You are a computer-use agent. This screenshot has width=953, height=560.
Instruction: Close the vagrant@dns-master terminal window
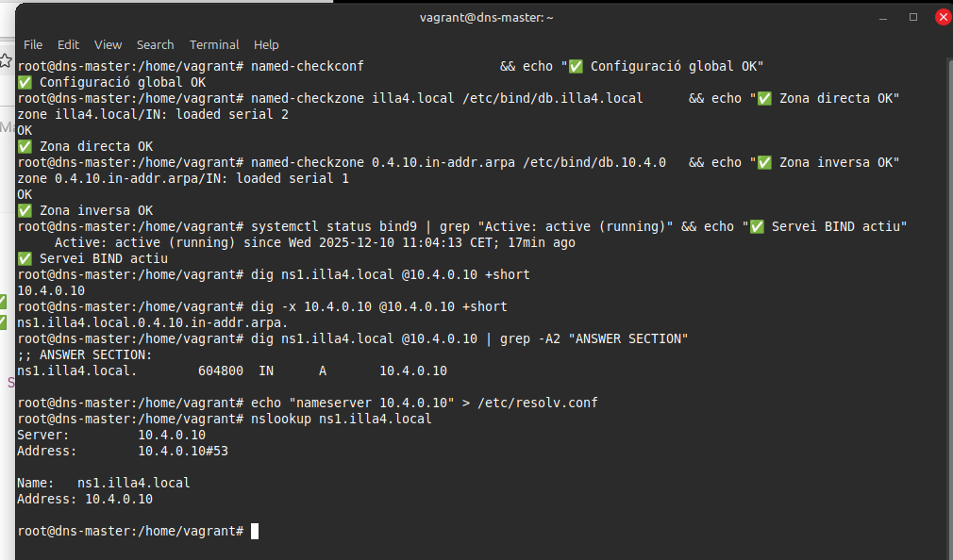tap(943, 17)
